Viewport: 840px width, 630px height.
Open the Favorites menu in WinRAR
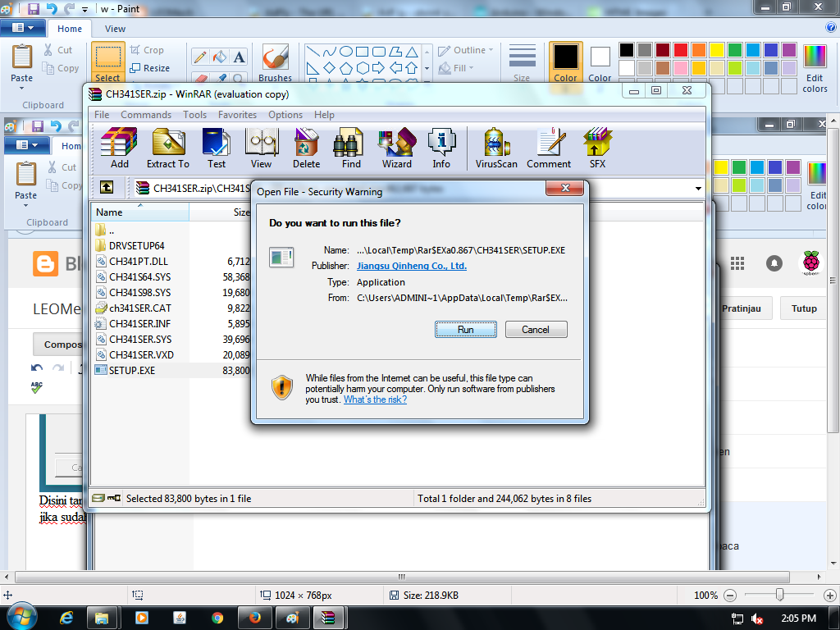tap(237, 115)
